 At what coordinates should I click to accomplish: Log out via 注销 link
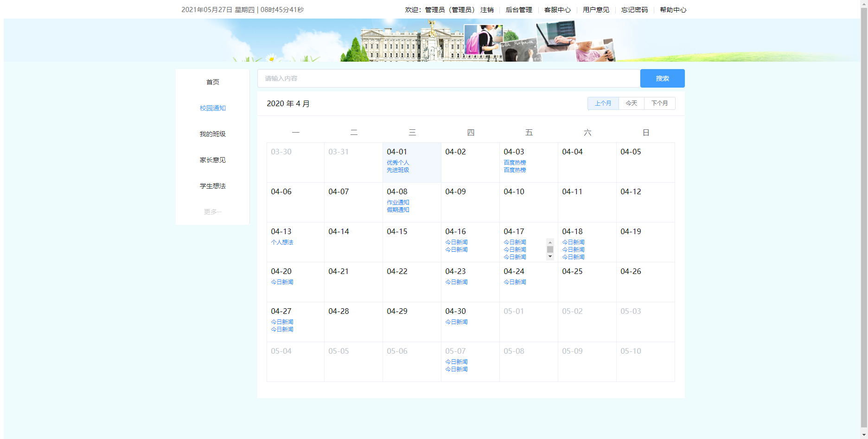coord(487,10)
